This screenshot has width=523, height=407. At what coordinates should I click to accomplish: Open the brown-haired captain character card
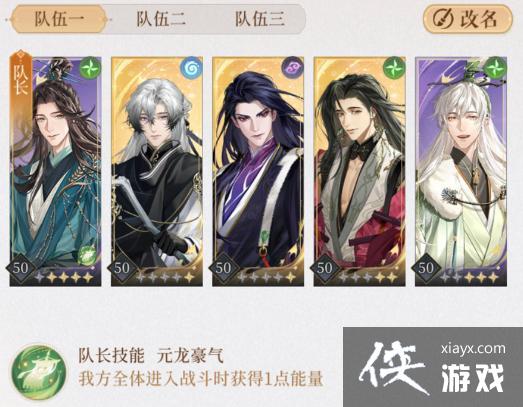55,171
